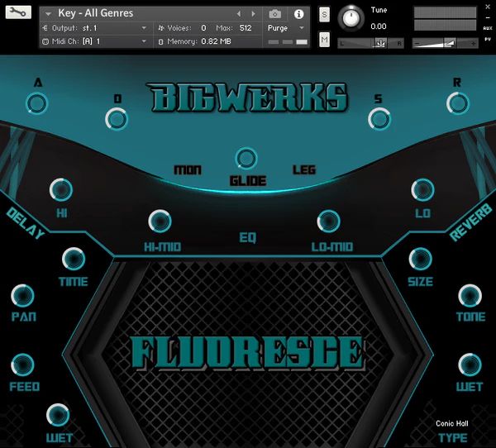Toggle the Solo (S) button
This screenshot has height=448, width=496.
point(324,14)
